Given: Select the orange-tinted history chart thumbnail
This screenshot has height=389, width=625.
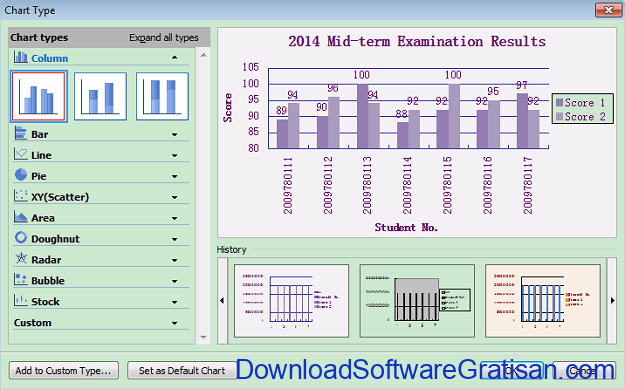Looking at the screenshot, I should coord(543,301).
